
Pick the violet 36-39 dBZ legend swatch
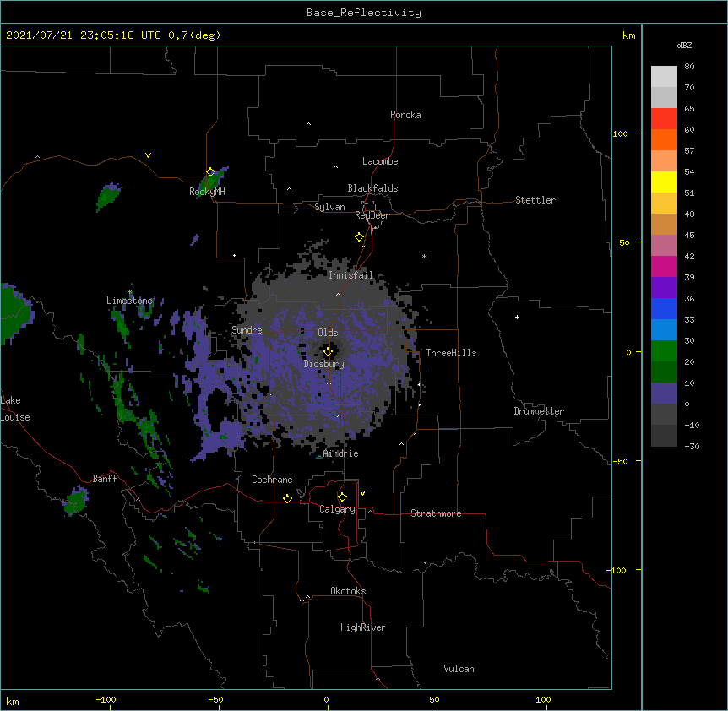pos(664,288)
